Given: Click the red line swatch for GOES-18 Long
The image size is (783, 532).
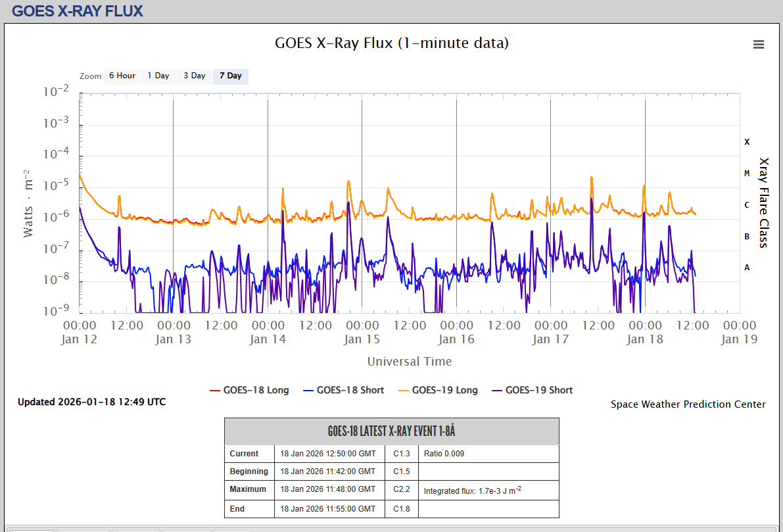Looking at the screenshot, I should click(215, 391).
